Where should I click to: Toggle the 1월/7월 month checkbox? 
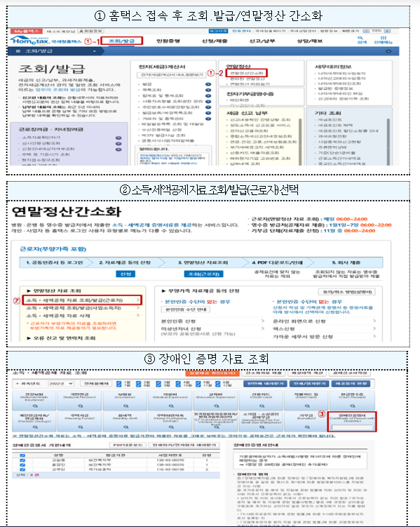[x=119, y=383]
